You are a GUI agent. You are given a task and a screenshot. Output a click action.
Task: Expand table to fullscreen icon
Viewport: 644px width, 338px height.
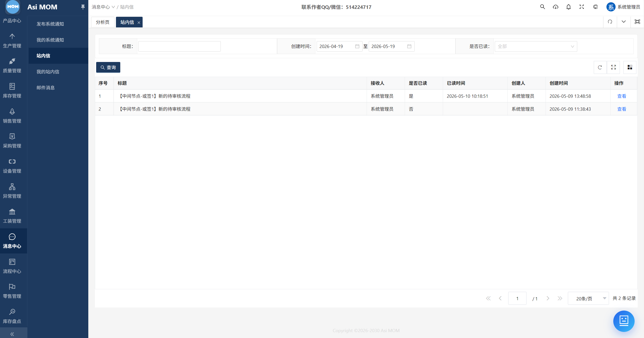click(x=614, y=67)
